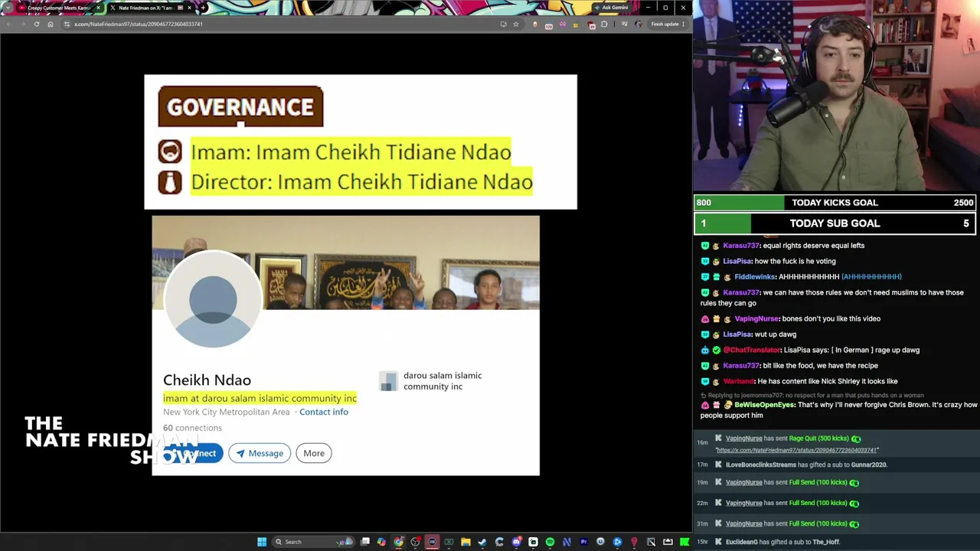Open Spotify from the taskbar
Viewport: 980px width, 551px height.
point(550,542)
